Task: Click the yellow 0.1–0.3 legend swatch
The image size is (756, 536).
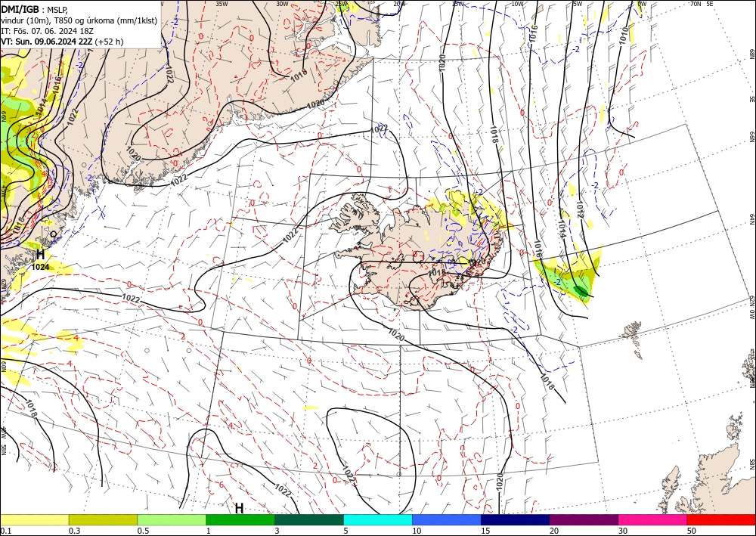Action: [34, 519]
